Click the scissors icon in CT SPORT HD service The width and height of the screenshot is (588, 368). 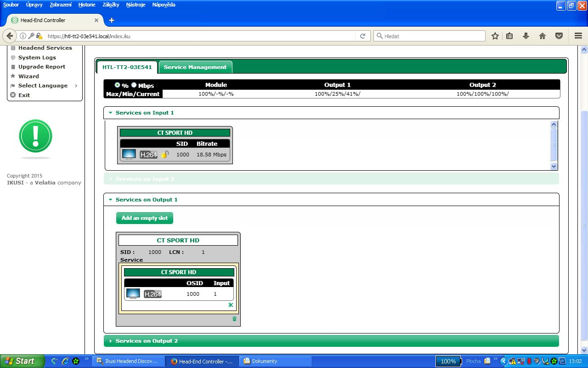click(231, 305)
